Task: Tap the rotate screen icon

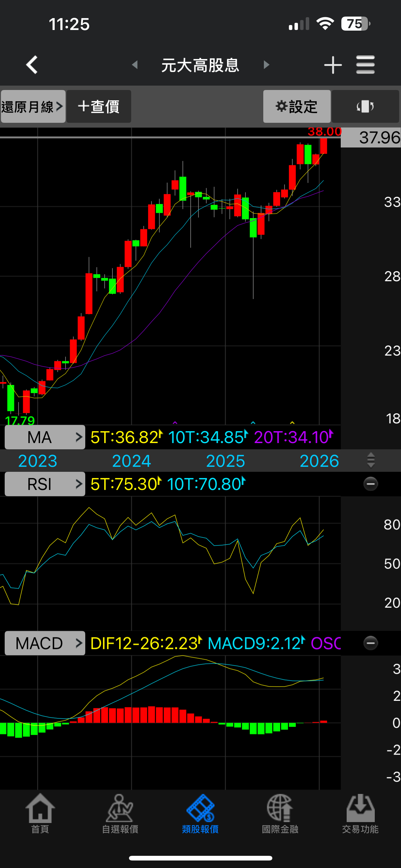Action: tap(365, 107)
